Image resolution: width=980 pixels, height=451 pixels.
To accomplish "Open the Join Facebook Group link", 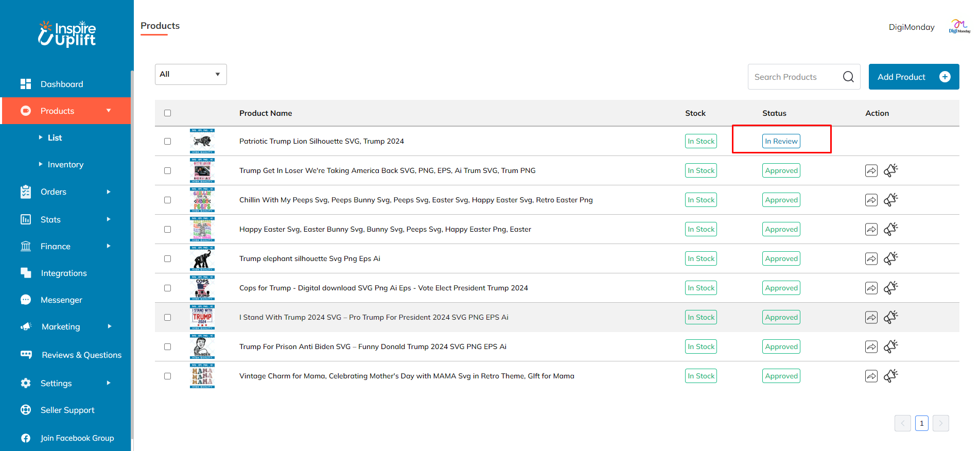I will tap(77, 438).
